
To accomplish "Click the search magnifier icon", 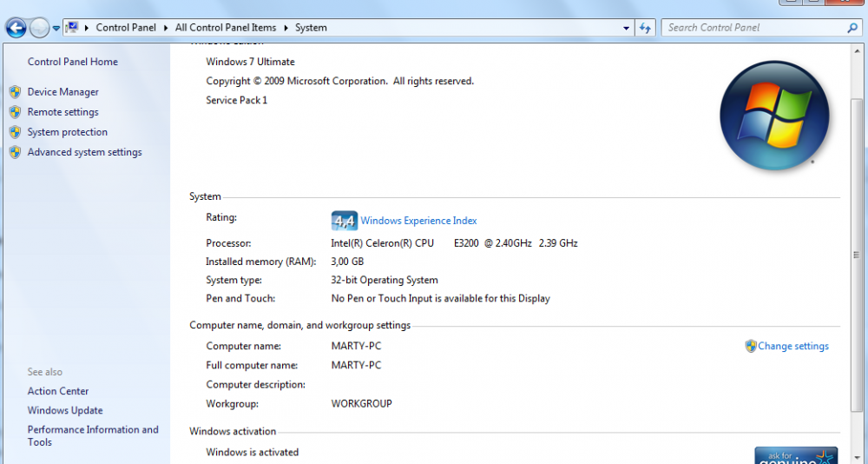I will pos(852,28).
